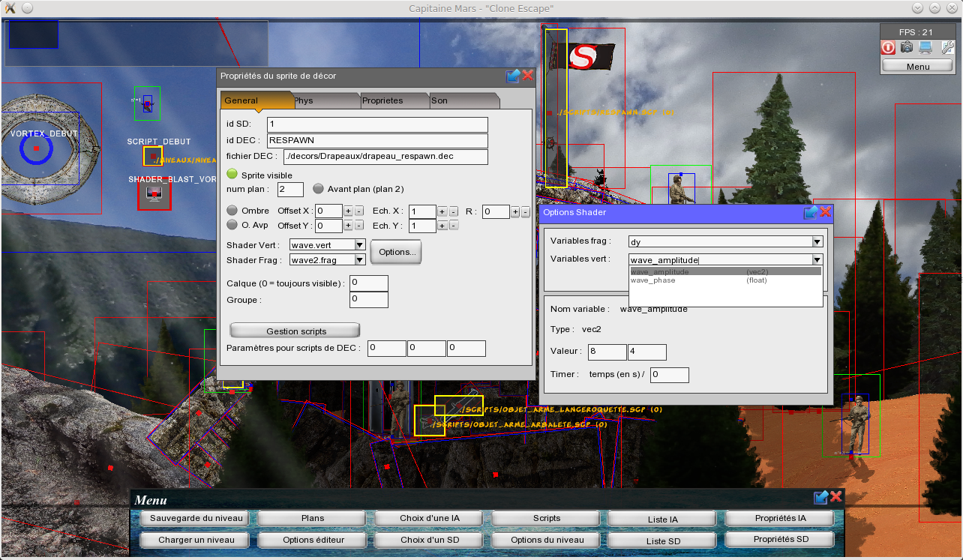The height and width of the screenshot is (560, 963).
Task: Switch to the Phys tab
Action: tap(326, 100)
